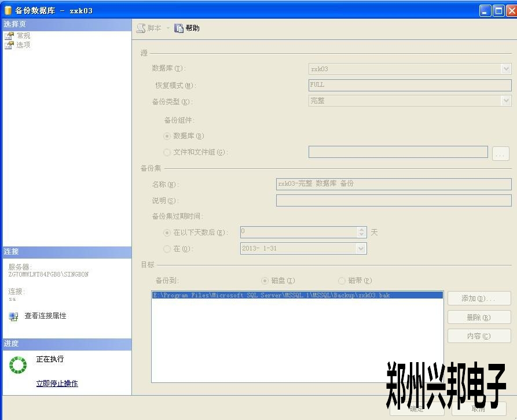The image size is (517, 420).
Task: Select the zxk03.bak backup path entry
Action: 271,295
